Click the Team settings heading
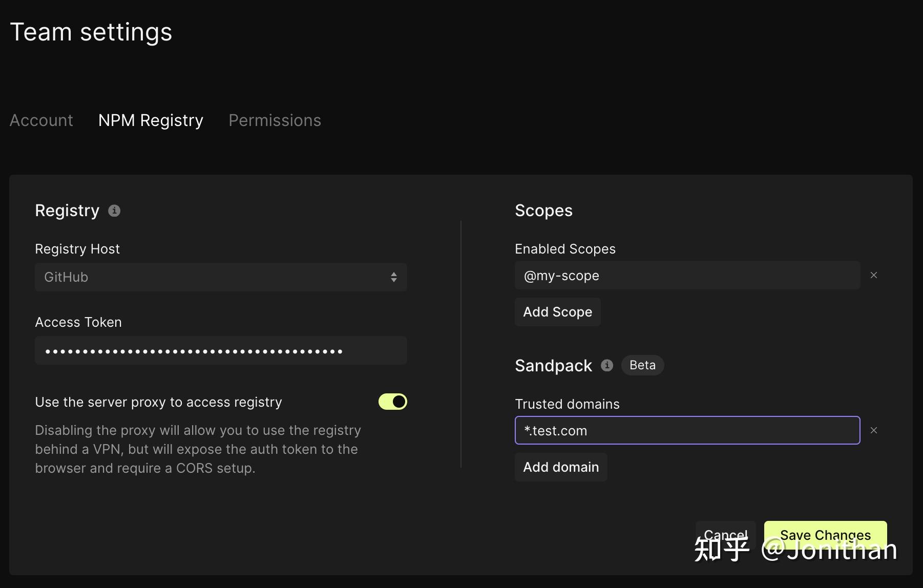 click(92, 31)
